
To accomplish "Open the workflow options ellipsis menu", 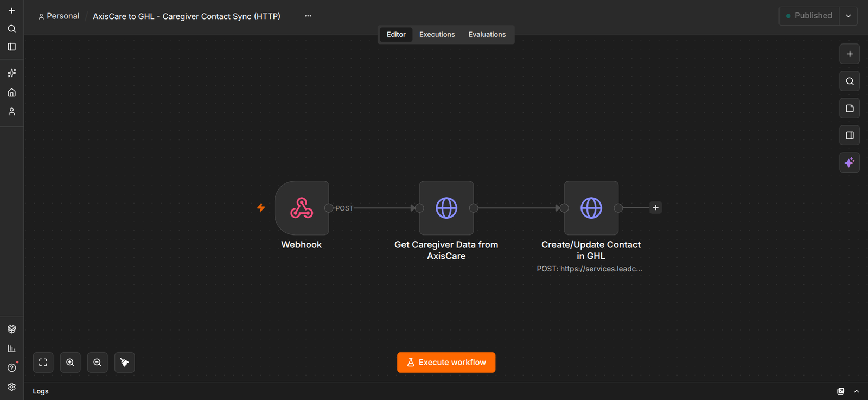I will click(308, 16).
